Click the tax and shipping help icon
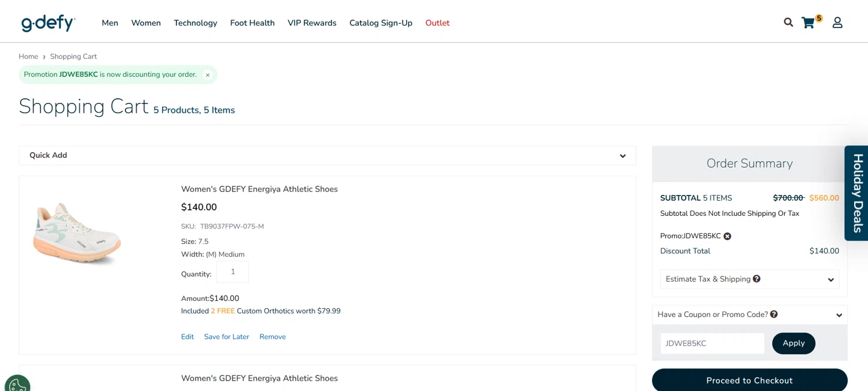868x391 pixels. [756, 279]
